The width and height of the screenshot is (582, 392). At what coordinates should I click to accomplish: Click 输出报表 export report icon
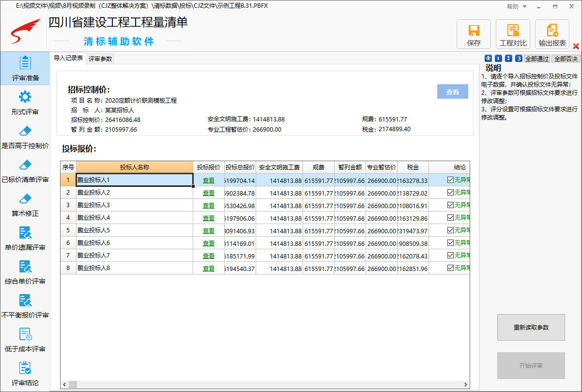552,34
